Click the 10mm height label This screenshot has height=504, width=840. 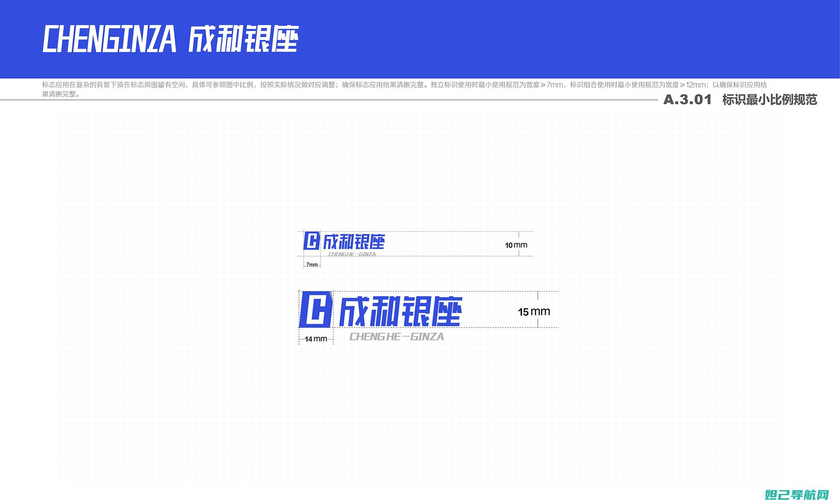(516, 245)
